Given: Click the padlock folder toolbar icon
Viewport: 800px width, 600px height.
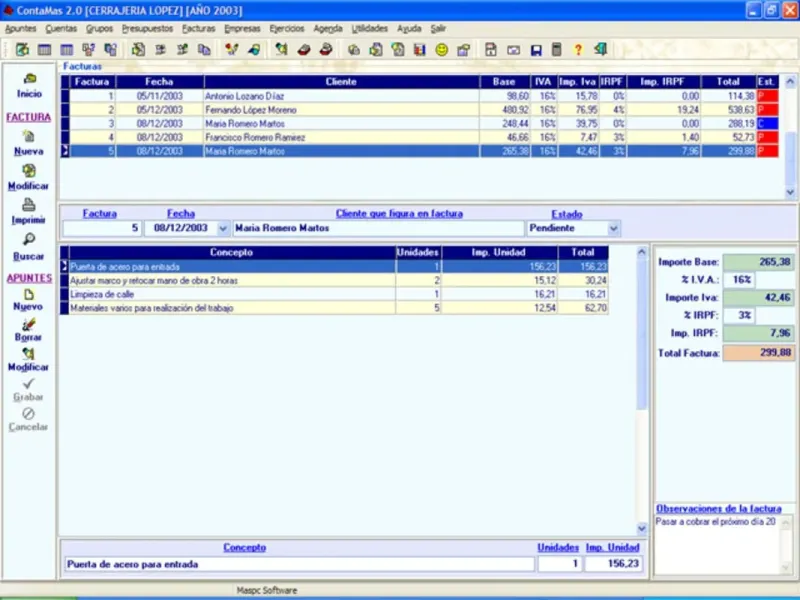Looking at the screenshot, I should click(x=464, y=49).
